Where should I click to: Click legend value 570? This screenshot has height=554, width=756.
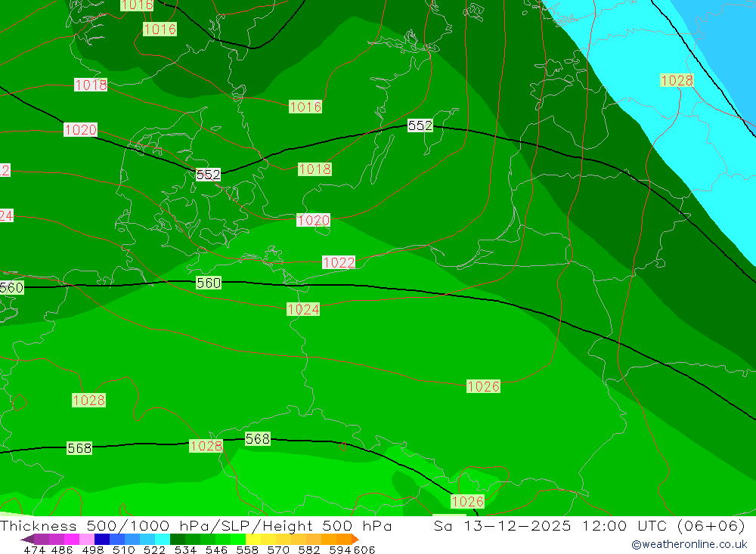pos(277,549)
